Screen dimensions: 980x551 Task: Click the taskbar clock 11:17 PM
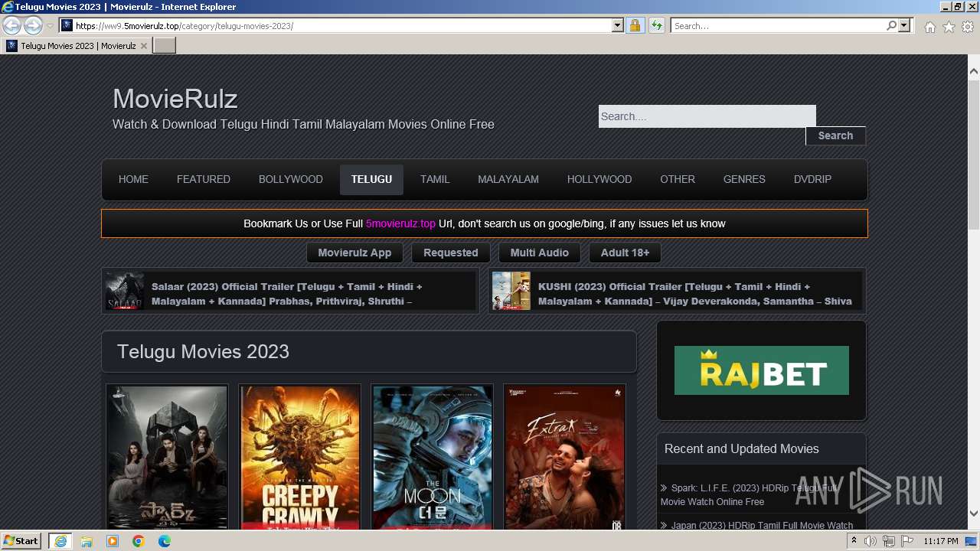[941, 541]
